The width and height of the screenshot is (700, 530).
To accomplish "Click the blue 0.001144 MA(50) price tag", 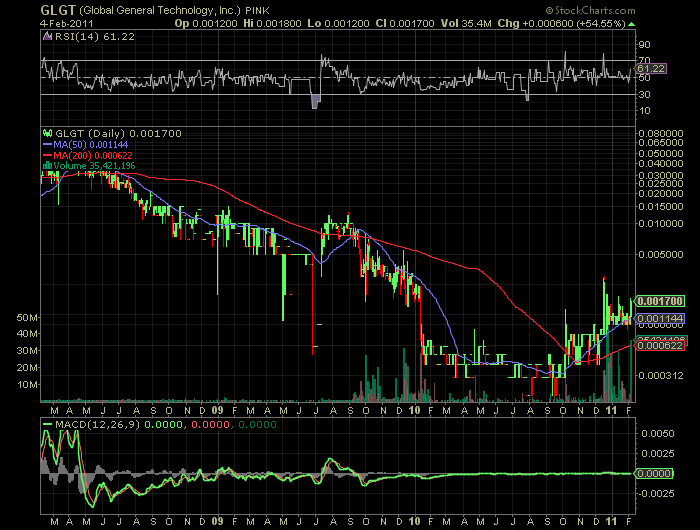I will 660,319.
